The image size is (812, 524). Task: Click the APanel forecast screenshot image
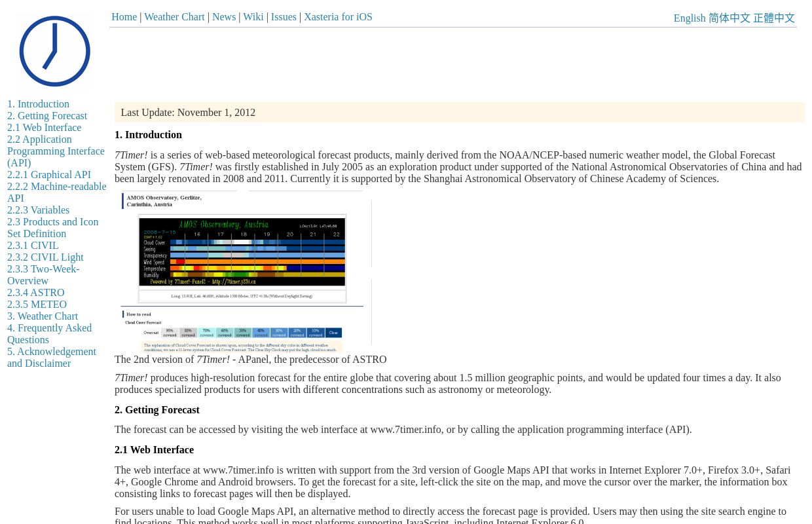coord(246,272)
